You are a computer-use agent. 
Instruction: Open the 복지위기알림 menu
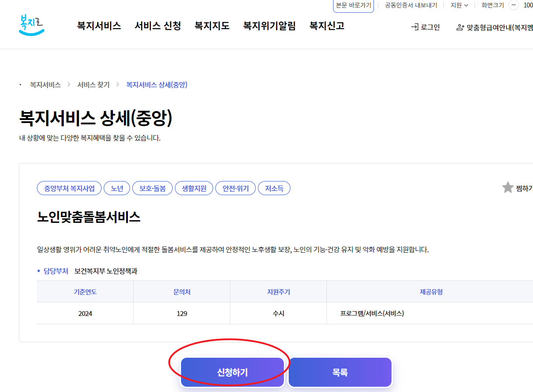coord(269,26)
